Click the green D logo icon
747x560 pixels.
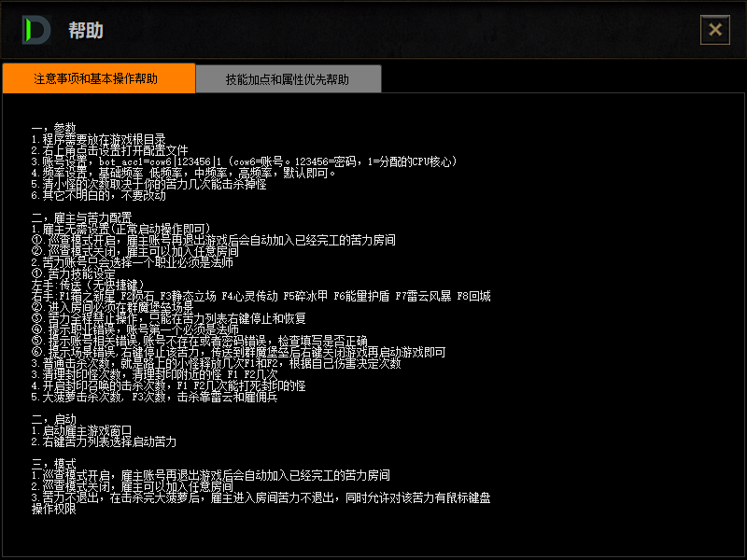[36, 30]
